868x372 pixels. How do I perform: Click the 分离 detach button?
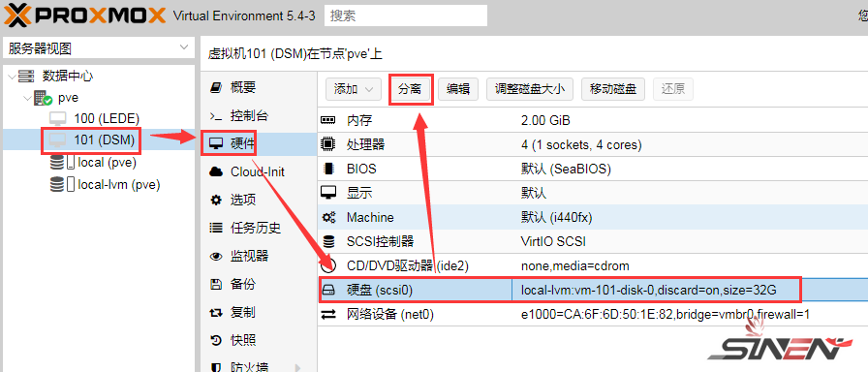click(x=410, y=89)
